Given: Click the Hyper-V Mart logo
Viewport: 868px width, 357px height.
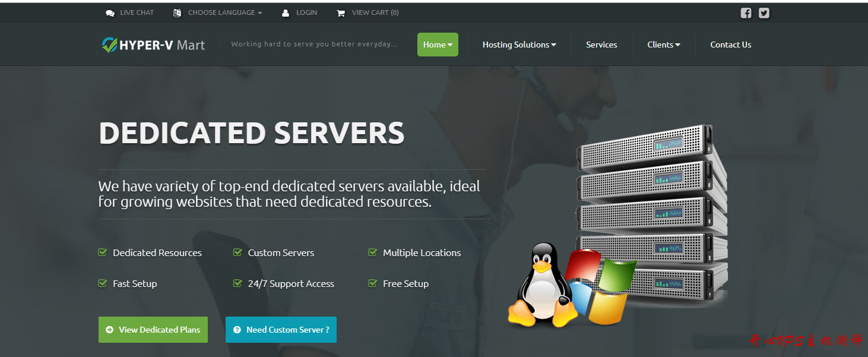Looking at the screenshot, I should tap(153, 45).
